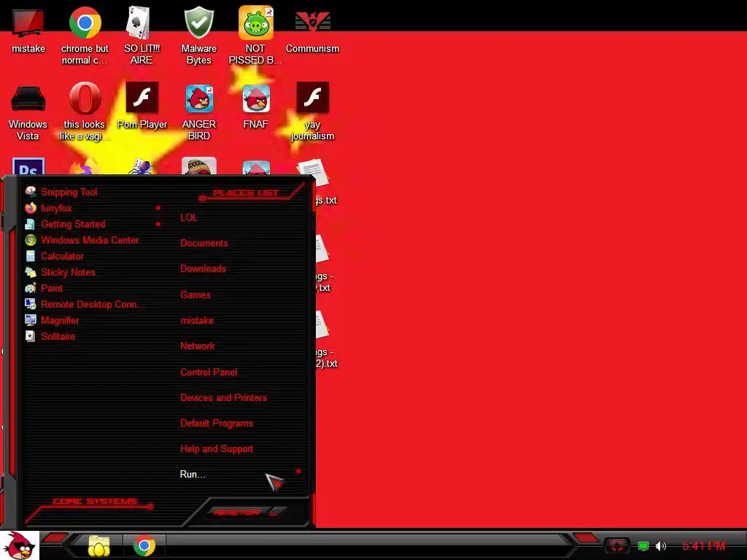Image resolution: width=747 pixels, height=560 pixels.
Task: Launch Paint from the start menu
Action: point(52,288)
